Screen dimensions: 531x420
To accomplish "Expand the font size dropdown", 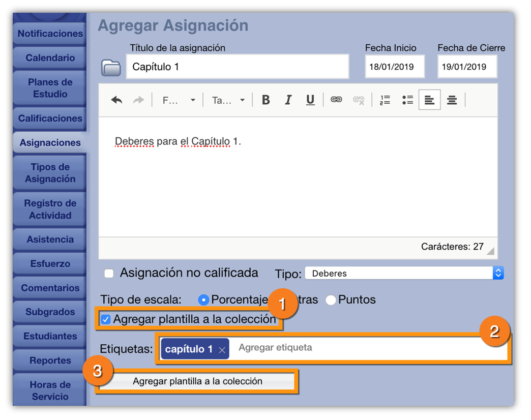I will [x=228, y=100].
